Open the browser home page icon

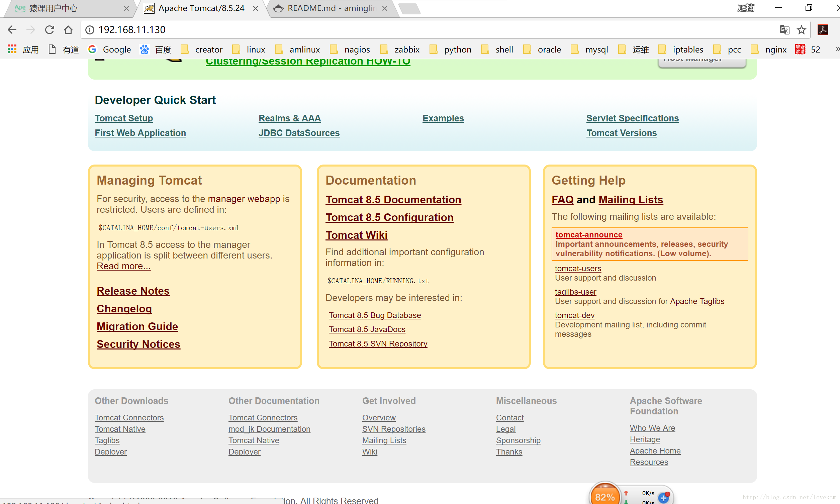68,30
